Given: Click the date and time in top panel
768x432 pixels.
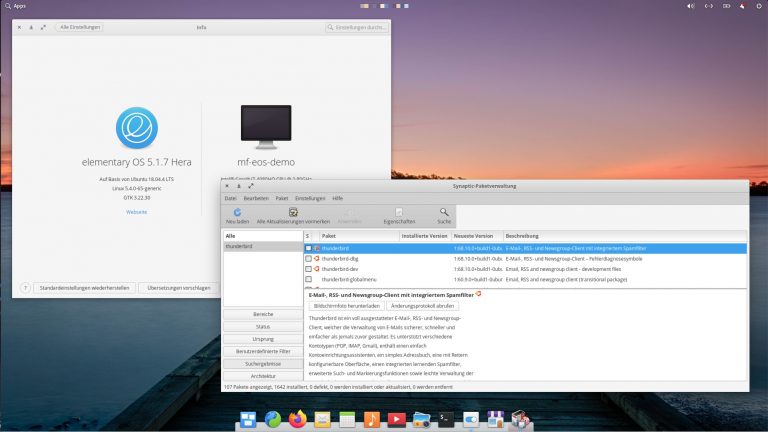Looking at the screenshot, I should click(x=384, y=6).
